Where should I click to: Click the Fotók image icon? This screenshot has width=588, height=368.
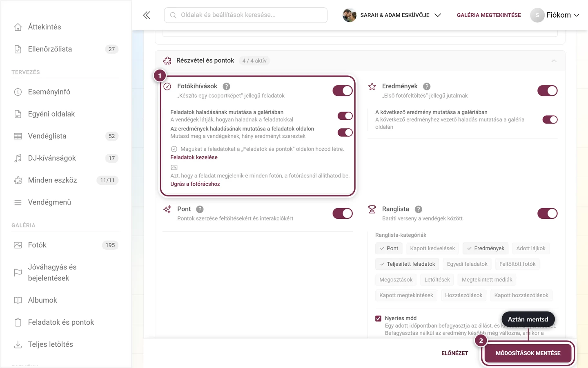point(18,245)
